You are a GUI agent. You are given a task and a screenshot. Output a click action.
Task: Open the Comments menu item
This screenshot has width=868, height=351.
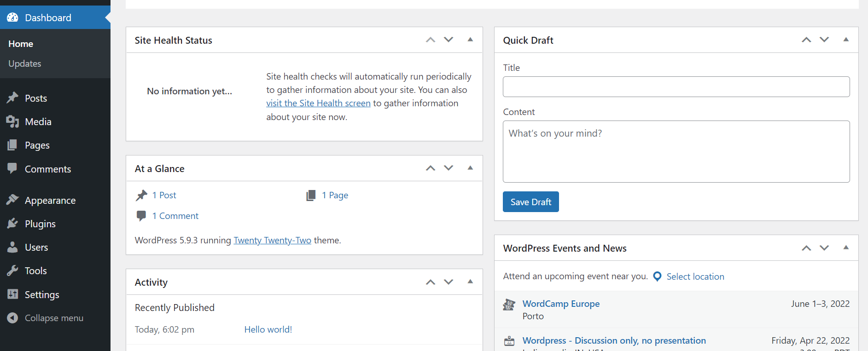coord(48,169)
